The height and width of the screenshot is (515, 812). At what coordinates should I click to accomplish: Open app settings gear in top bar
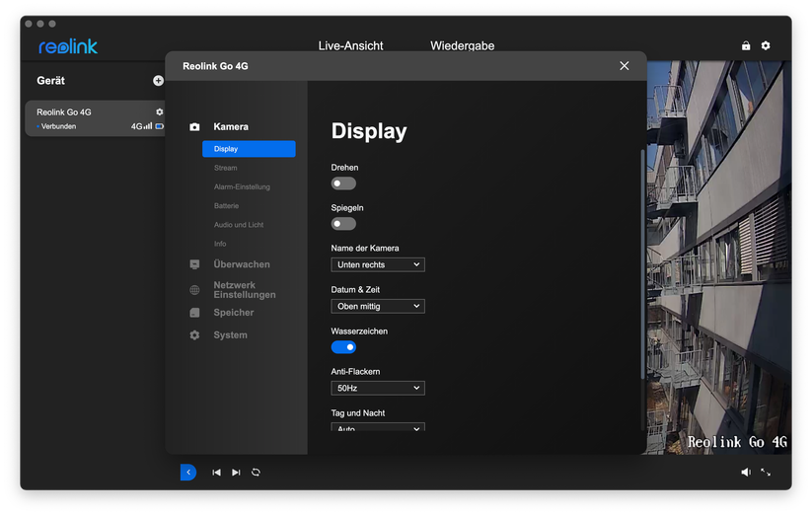pos(766,45)
